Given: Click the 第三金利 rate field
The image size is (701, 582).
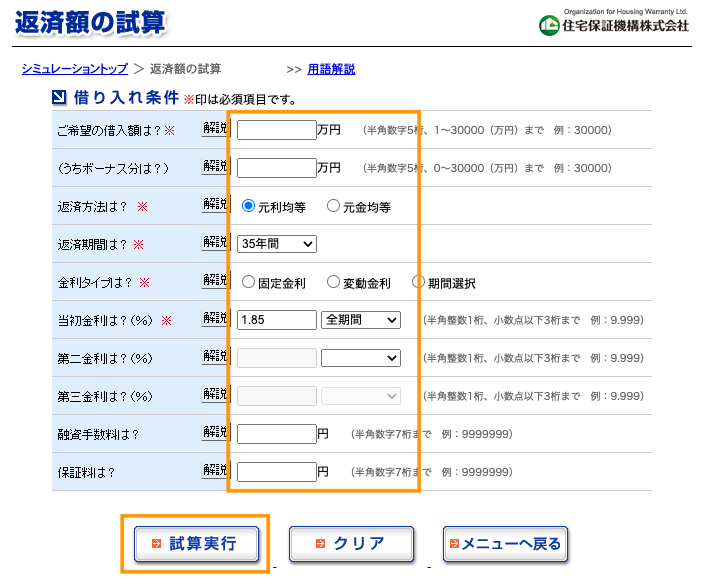Looking at the screenshot, I should point(277,396).
